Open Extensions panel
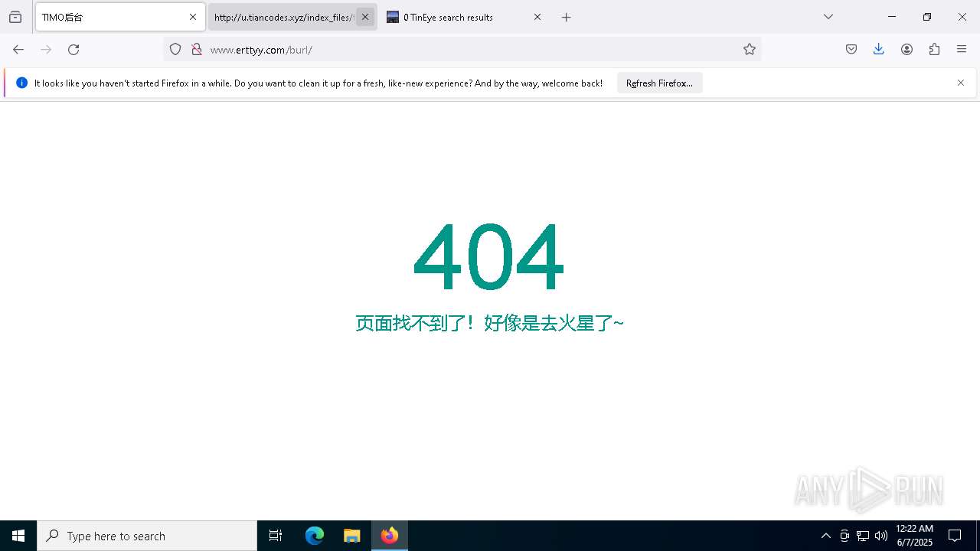The width and height of the screenshot is (980, 551). pos(934,49)
